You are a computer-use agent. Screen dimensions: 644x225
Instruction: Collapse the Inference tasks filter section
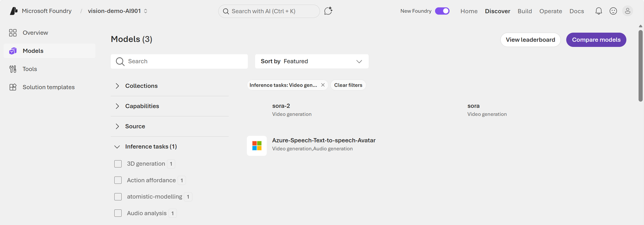tap(169, 147)
